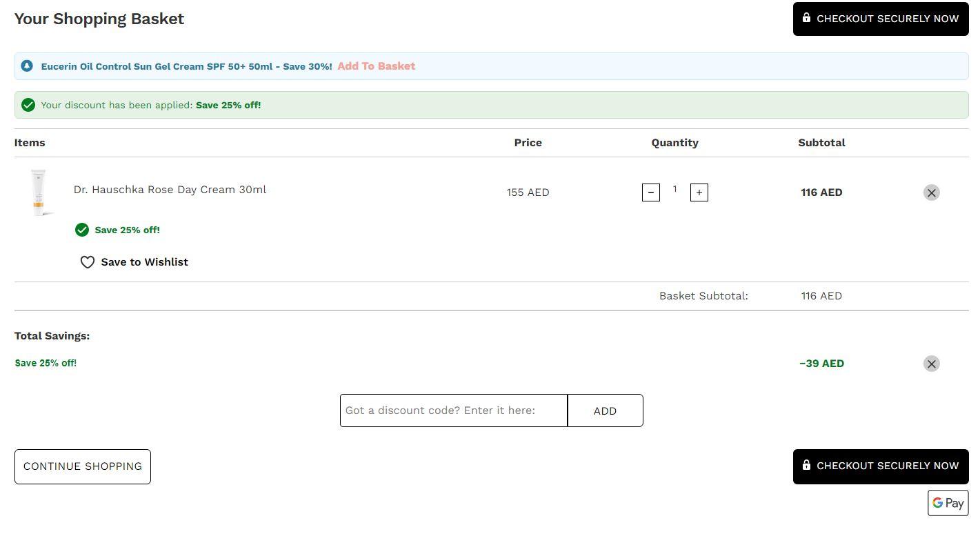
Task: Click the green check beside item Save 25% off
Action: [82, 230]
